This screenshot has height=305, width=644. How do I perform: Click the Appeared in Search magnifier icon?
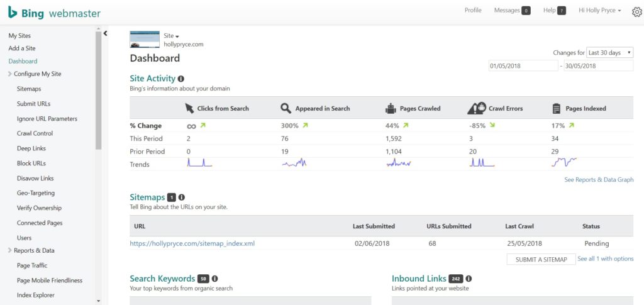[286, 108]
